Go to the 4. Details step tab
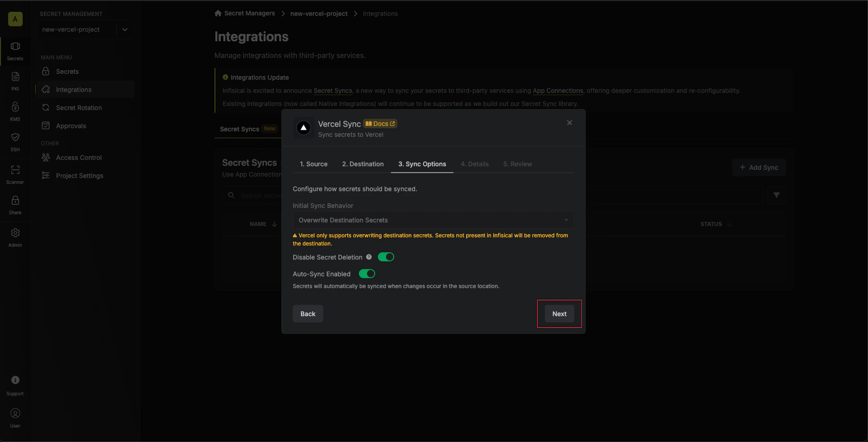Image resolution: width=868 pixels, height=442 pixels. 475,164
